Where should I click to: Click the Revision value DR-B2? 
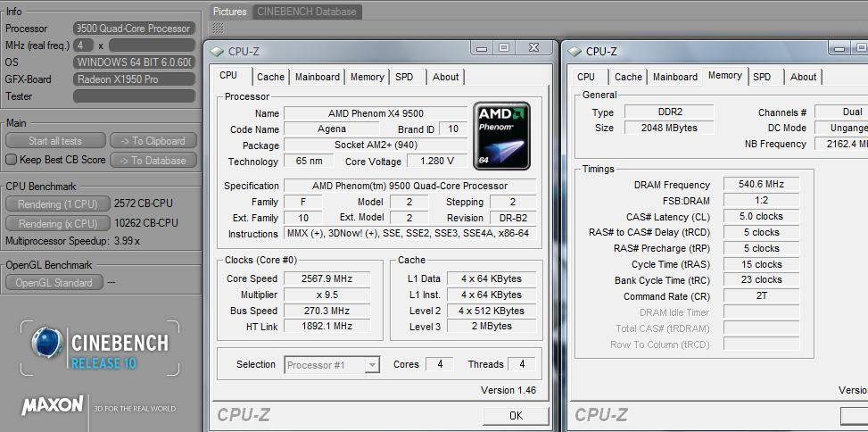[x=513, y=218]
